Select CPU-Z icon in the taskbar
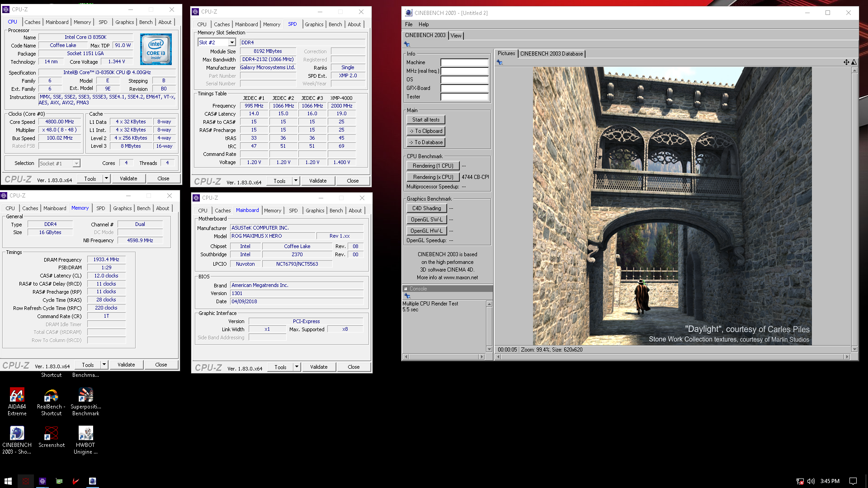The height and width of the screenshot is (488, 868). [x=42, y=481]
